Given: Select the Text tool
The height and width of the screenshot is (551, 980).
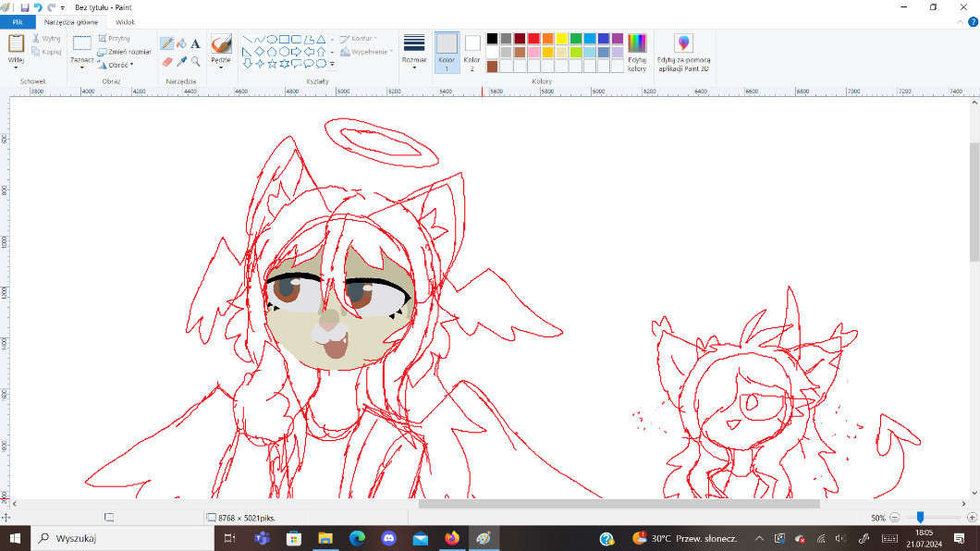Looking at the screenshot, I should [x=195, y=43].
